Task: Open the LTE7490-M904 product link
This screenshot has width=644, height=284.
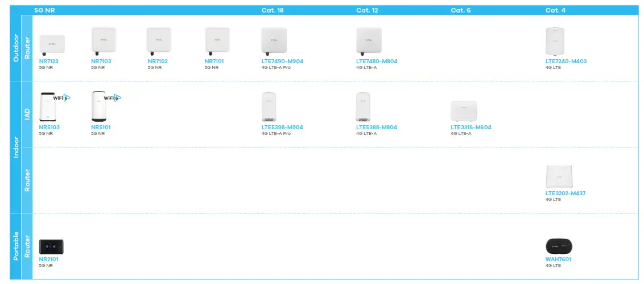Action: click(283, 61)
